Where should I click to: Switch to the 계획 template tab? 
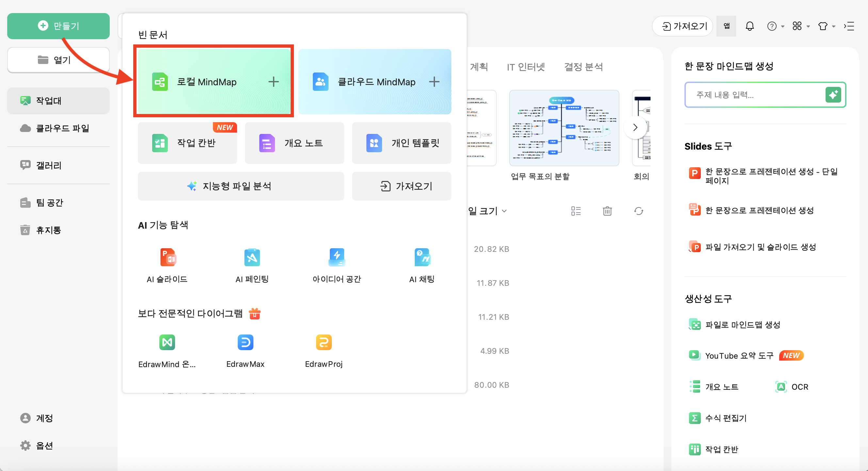tap(479, 67)
